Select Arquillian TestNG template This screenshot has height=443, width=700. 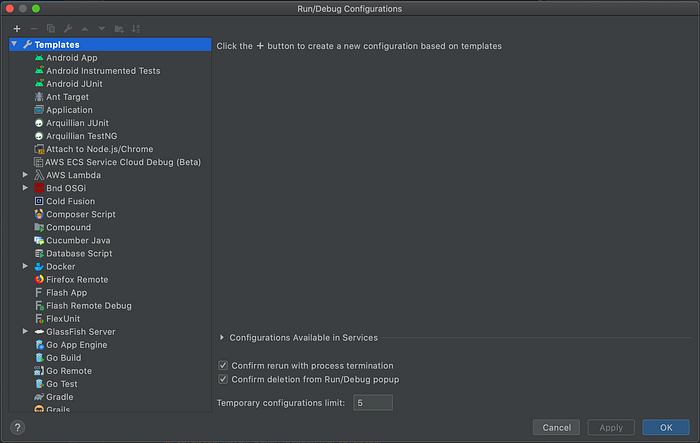coord(82,136)
